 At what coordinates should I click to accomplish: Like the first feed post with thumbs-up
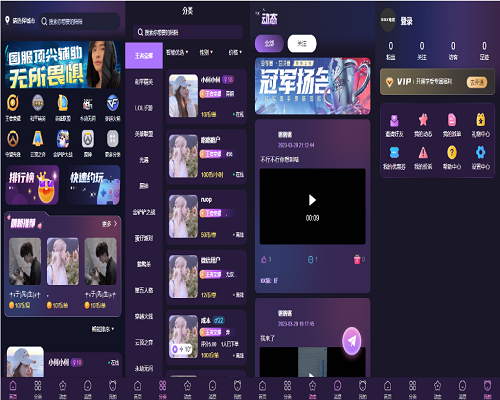point(264,259)
